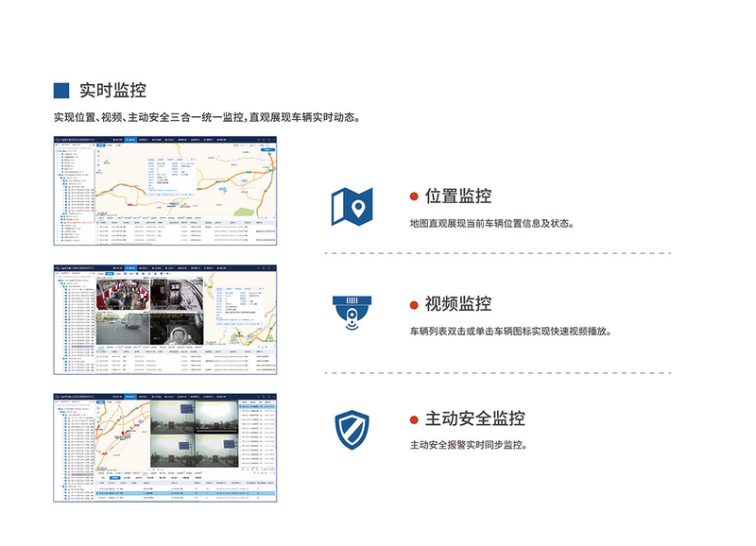Select the 位置监控 heading
756x546 pixels.
point(458,196)
